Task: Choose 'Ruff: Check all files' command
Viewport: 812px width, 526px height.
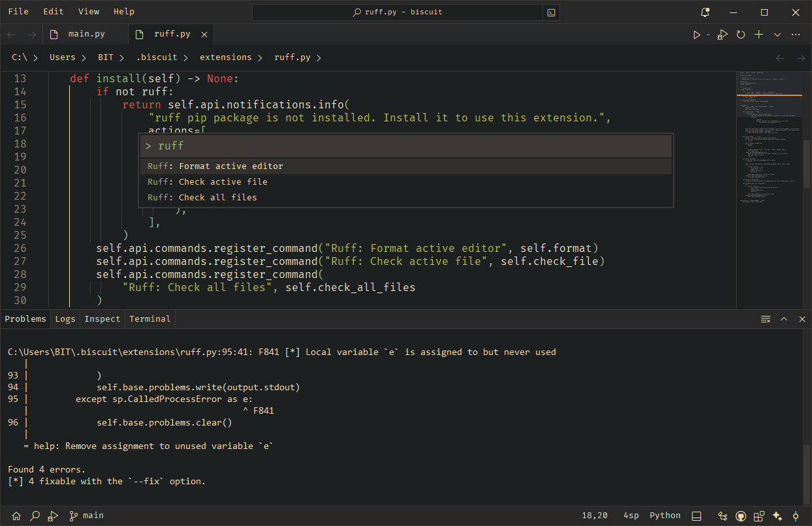Action: point(406,198)
